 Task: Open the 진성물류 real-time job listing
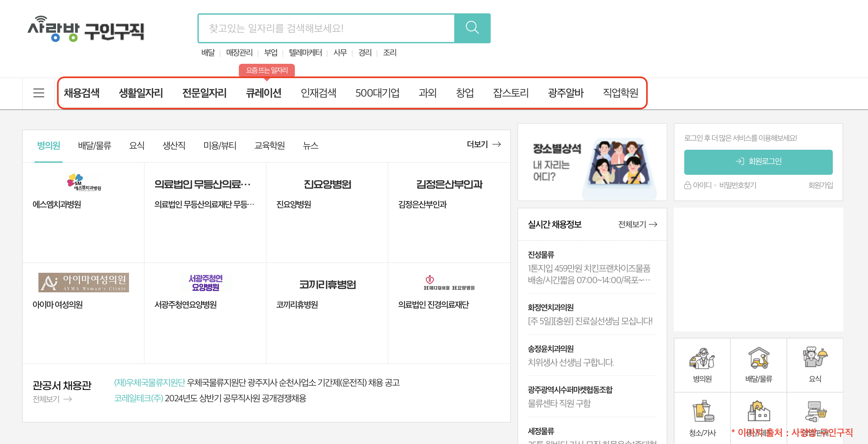tap(592, 267)
